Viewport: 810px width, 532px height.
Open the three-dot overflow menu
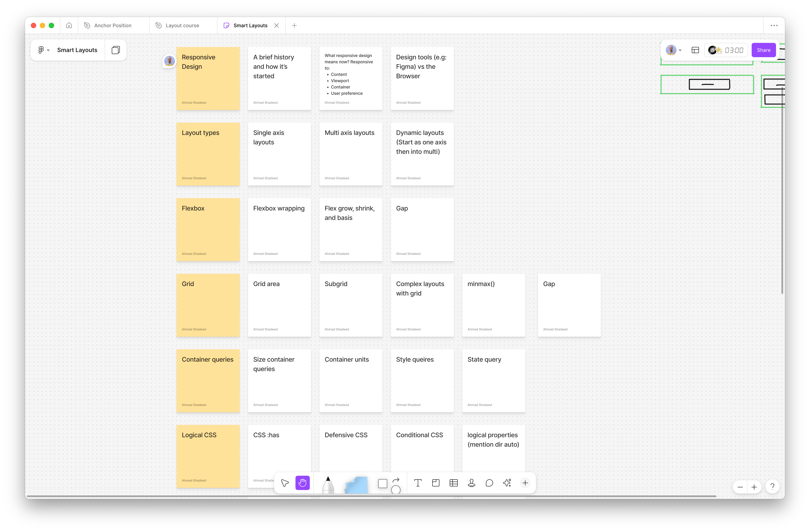(x=774, y=25)
